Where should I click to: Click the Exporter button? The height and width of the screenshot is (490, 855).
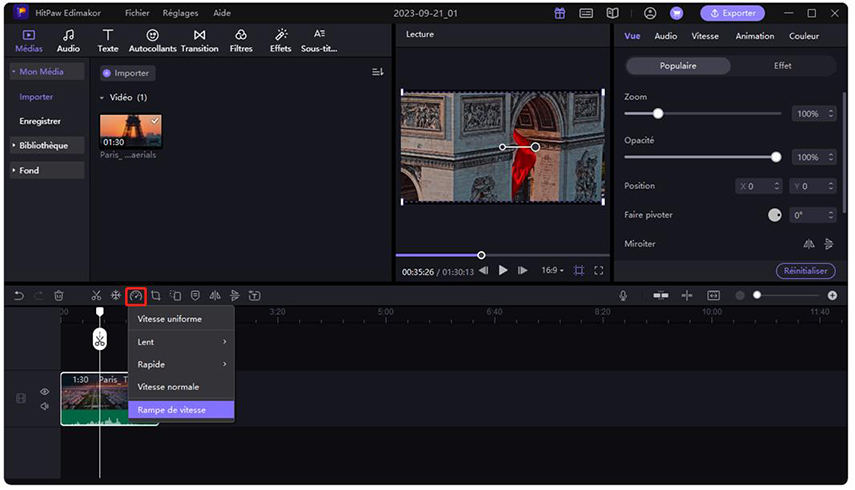click(732, 13)
